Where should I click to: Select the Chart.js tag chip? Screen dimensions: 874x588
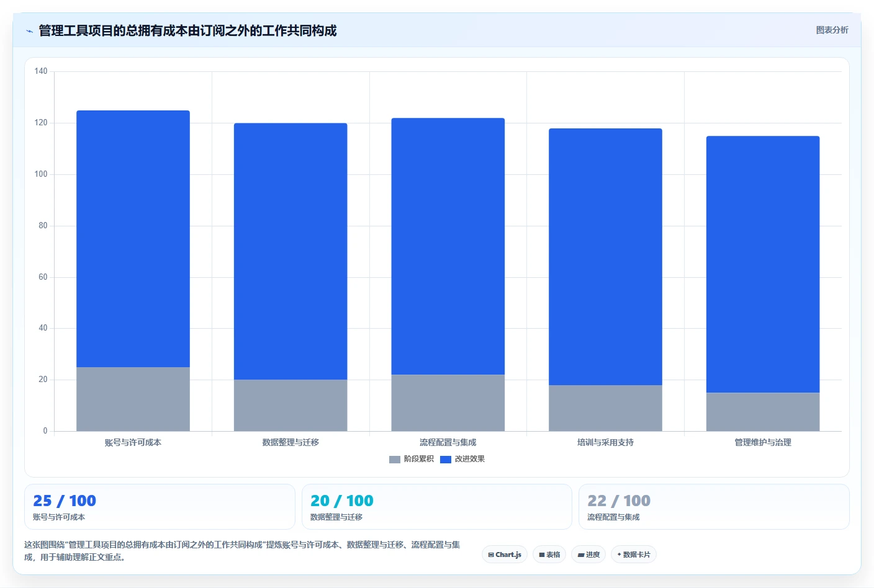pos(505,555)
